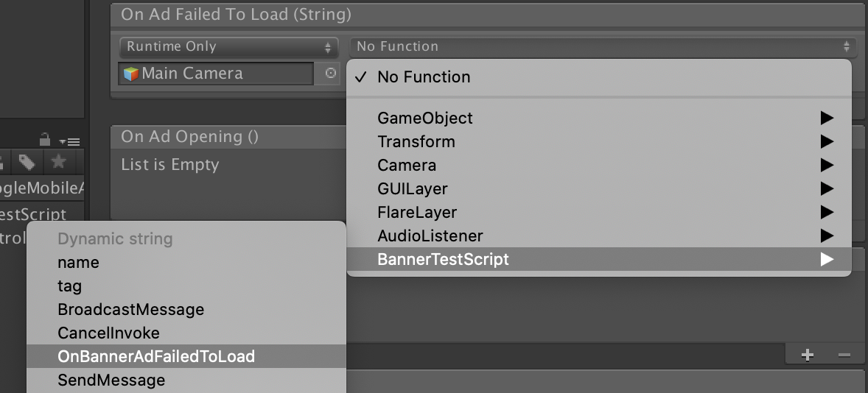Open the AudioListener submenu entry
The height and width of the screenshot is (393, 868).
(430, 236)
